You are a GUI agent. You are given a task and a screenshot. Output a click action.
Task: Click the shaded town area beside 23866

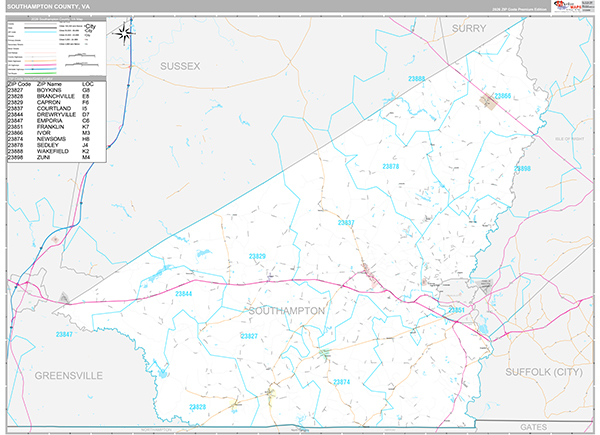pyautogui.click(x=491, y=100)
